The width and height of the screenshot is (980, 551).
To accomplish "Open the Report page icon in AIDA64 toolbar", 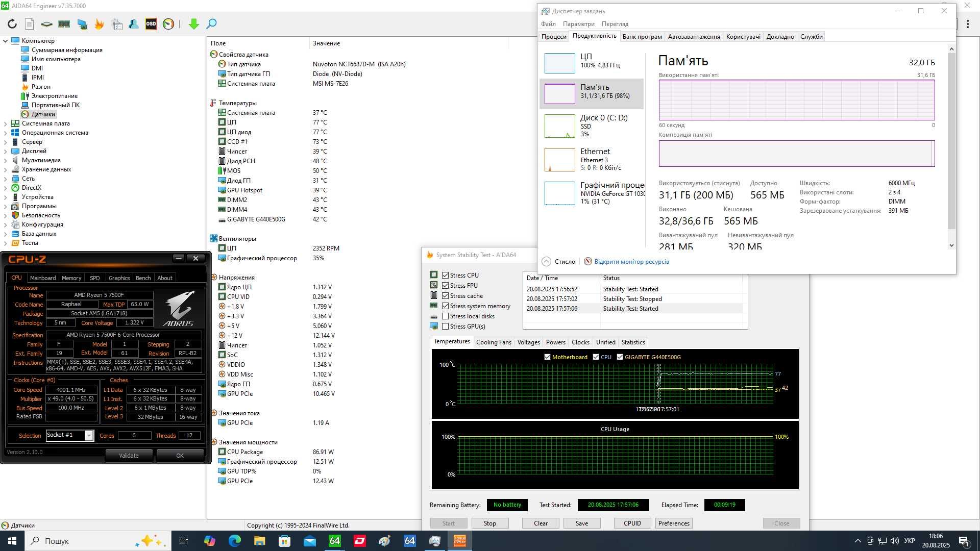I will click(29, 23).
